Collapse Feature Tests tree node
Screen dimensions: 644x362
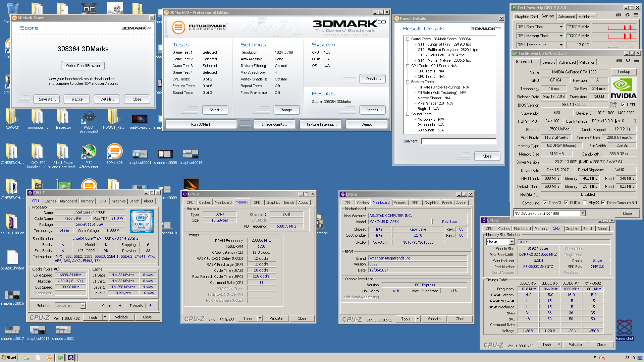pyautogui.click(x=408, y=82)
